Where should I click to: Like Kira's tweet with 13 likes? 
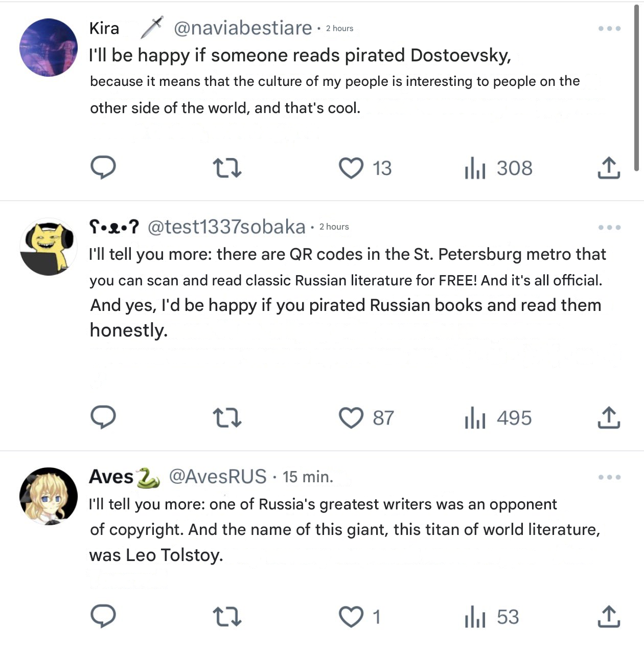tap(351, 168)
